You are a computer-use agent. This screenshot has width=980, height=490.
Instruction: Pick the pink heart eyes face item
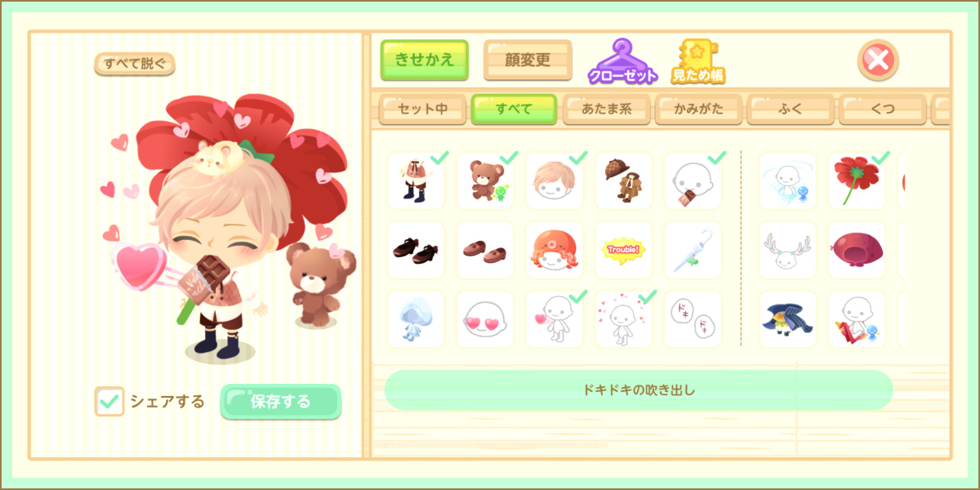pyautogui.click(x=484, y=319)
